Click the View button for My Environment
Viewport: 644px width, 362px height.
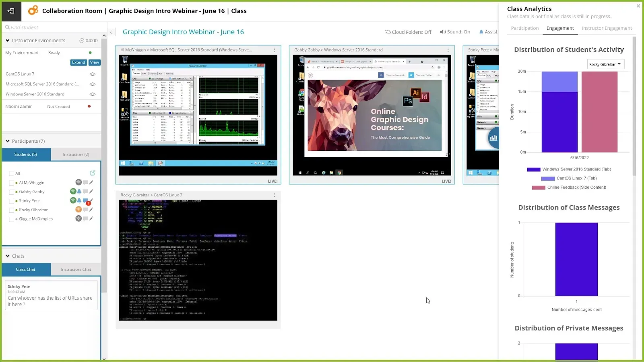tap(95, 62)
